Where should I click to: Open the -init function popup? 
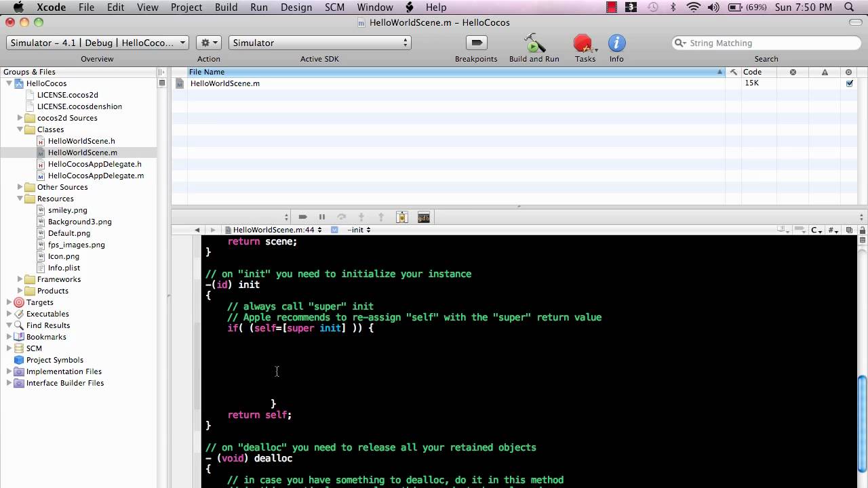pyautogui.click(x=359, y=230)
